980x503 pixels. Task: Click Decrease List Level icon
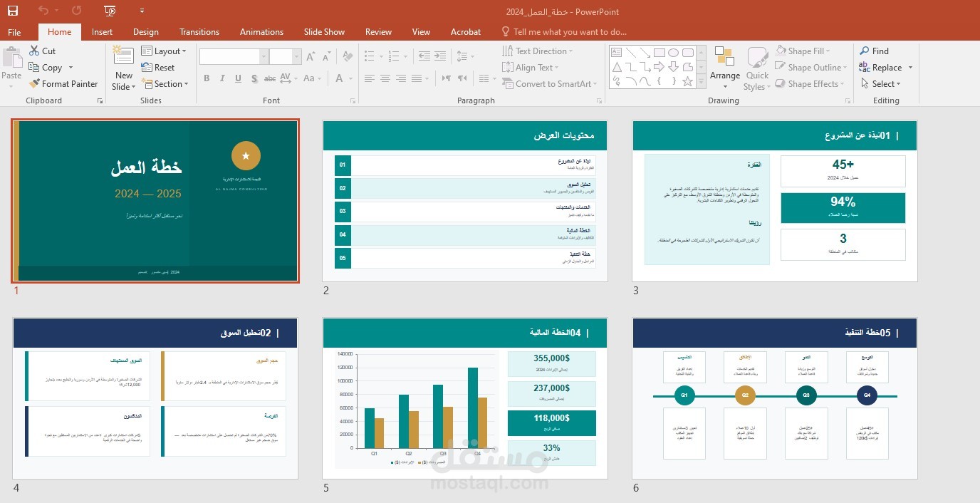424,56
